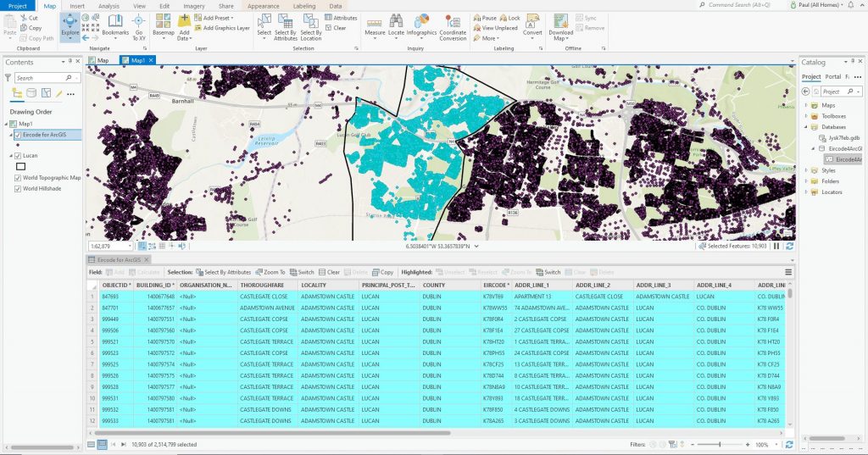
Task: Toggle View Unplaced labels
Action: click(495, 28)
